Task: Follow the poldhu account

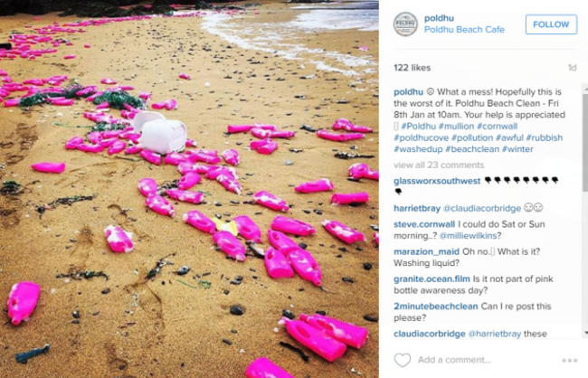Action: pos(551,24)
